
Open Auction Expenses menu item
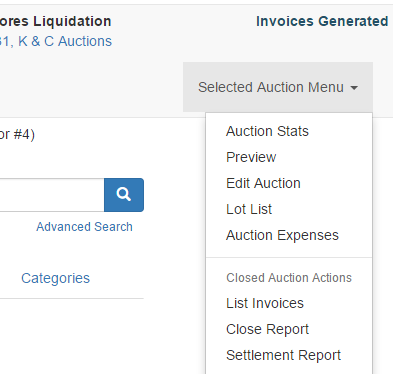[x=282, y=235]
